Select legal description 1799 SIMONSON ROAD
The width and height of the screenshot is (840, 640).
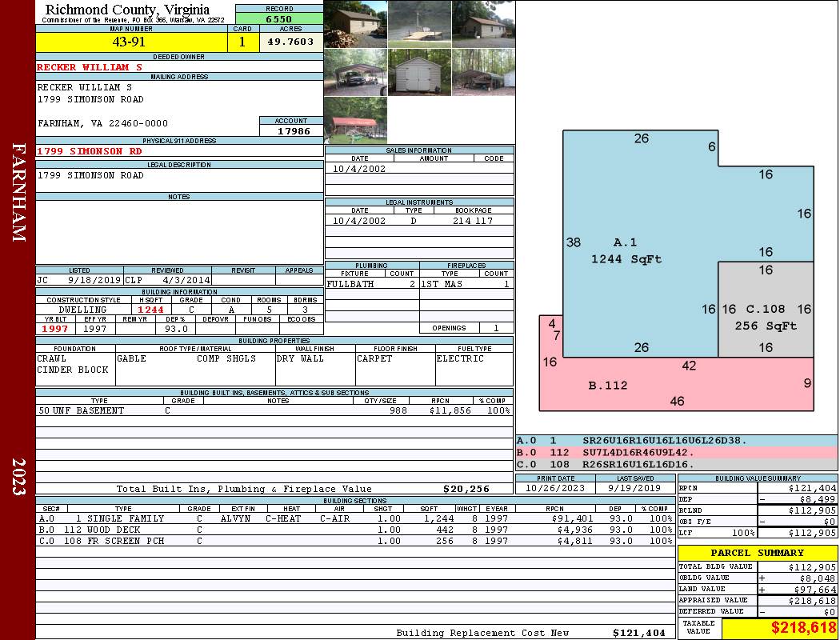click(x=90, y=175)
